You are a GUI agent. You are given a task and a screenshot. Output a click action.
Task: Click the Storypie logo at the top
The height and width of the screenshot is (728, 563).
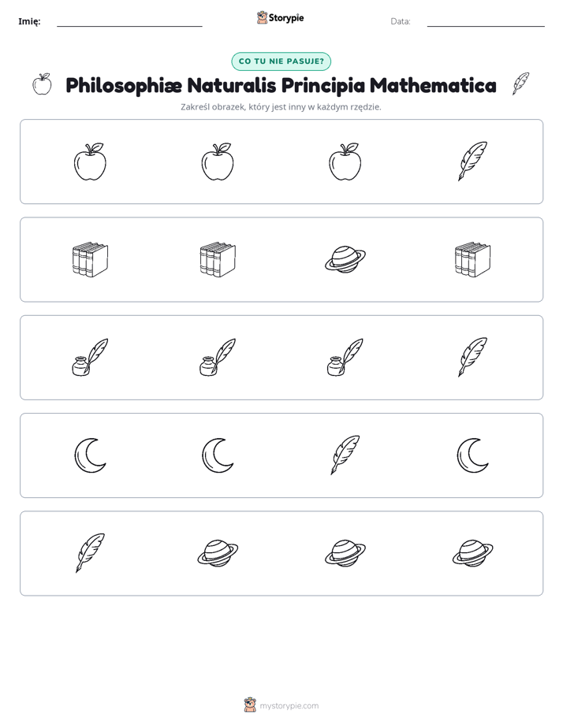(281, 17)
